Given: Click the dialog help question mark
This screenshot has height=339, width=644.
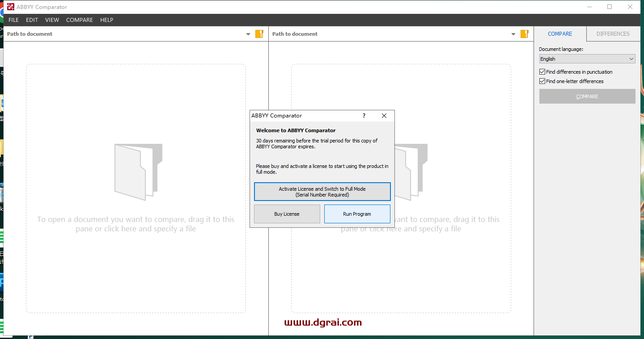Looking at the screenshot, I should [x=364, y=116].
